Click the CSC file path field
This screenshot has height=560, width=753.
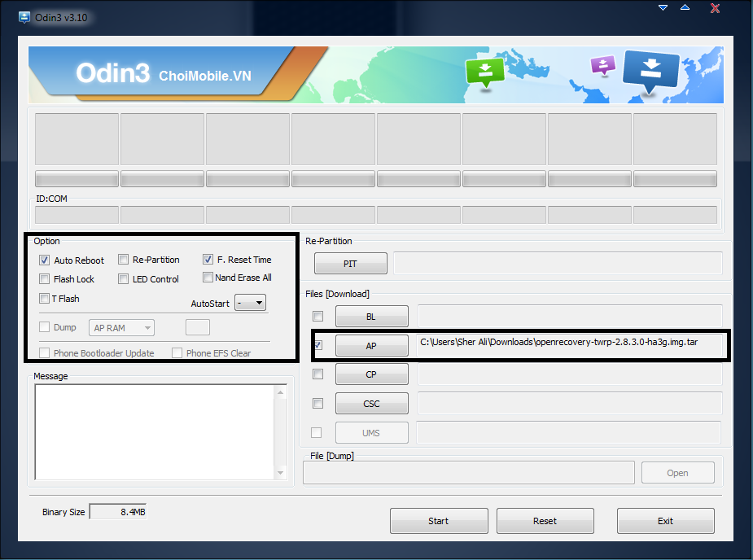point(570,403)
